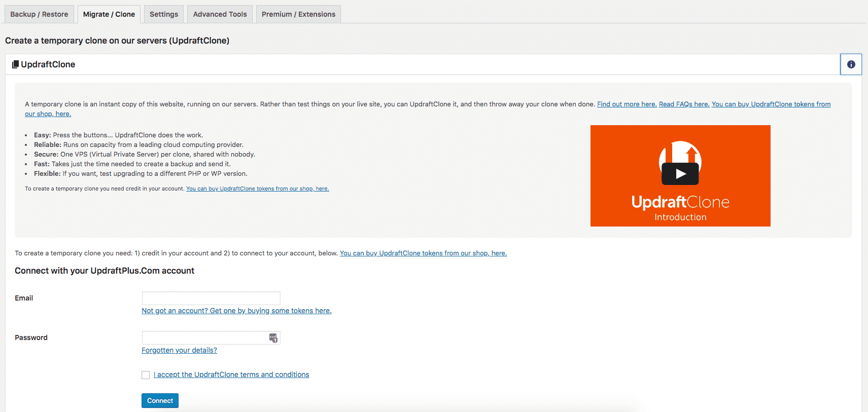This screenshot has width=868, height=412.
Task: Play the UpdraftClone Introduction video
Action: (680, 174)
